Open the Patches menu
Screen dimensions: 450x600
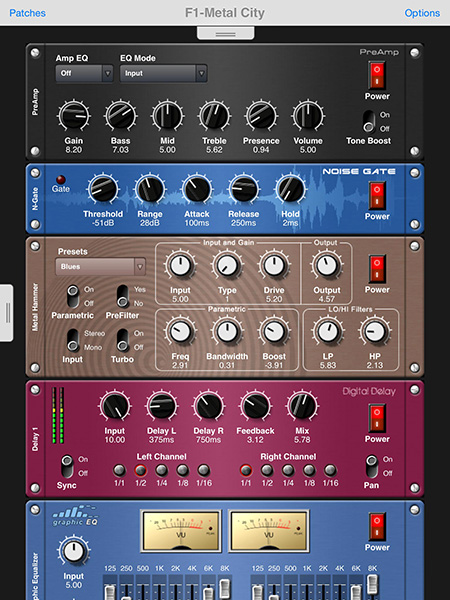coord(27,13)
